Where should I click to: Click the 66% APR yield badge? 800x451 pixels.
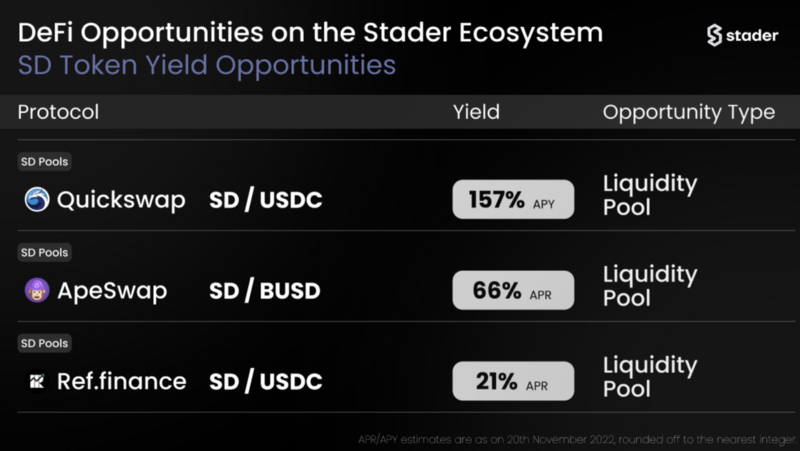pyautogui.click(x=513, y=290)
